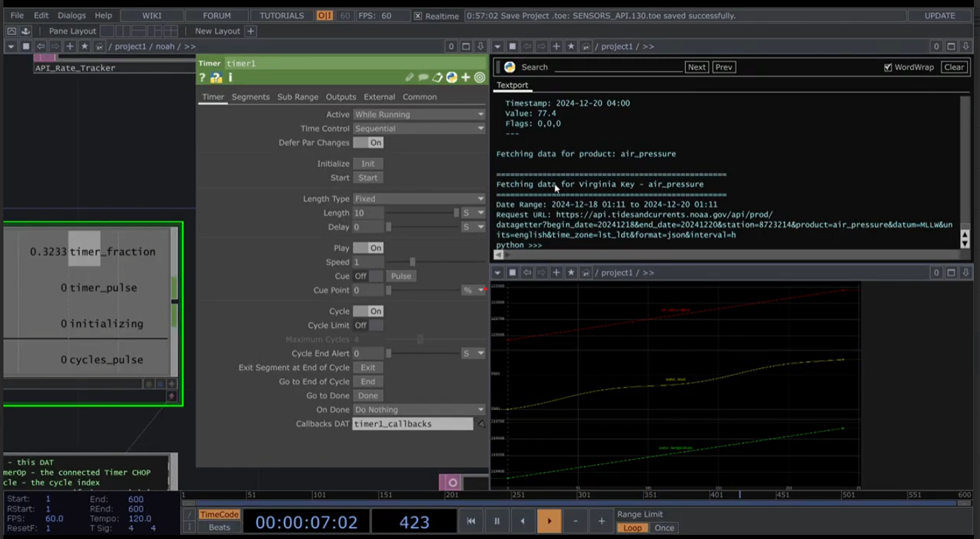Toggle the Play parameter switch

pyautogui.click(x=368, y=248)
